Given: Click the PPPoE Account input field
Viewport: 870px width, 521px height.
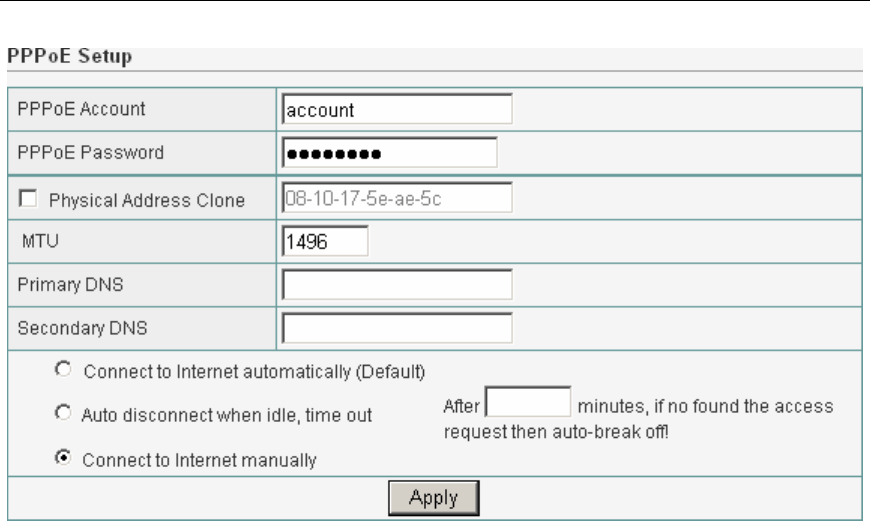Looking at the screenshot, I should pos(397,111).
